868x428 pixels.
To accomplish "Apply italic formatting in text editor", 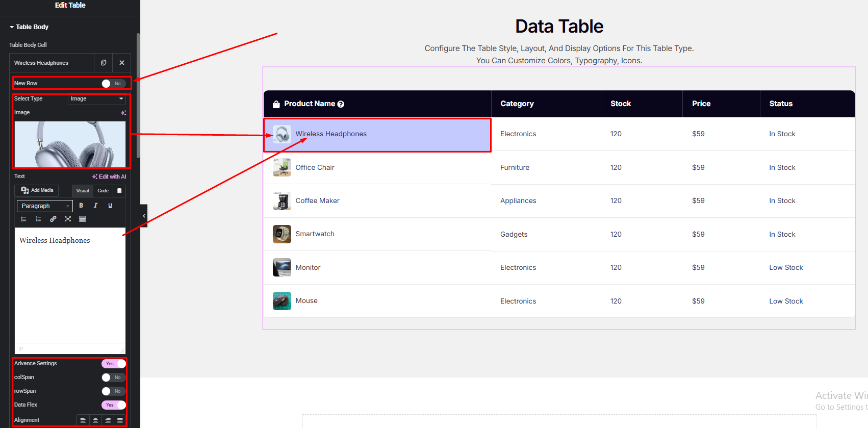I will point(95,206).
